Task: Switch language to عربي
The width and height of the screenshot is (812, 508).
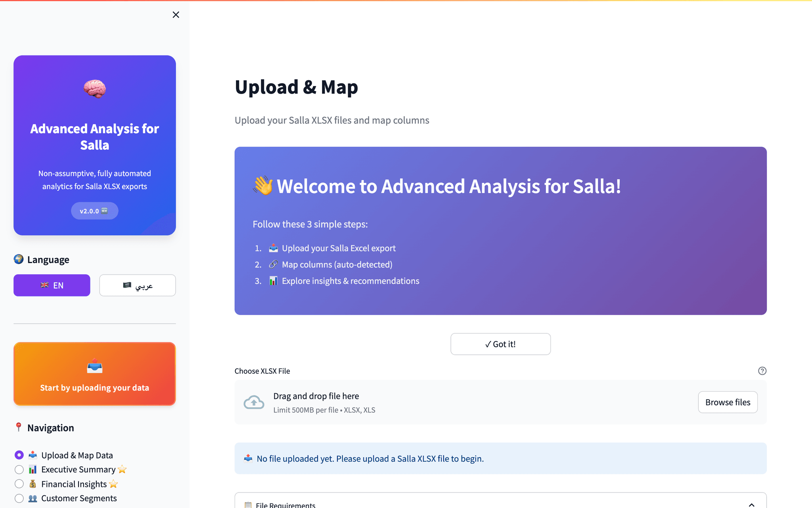Action: point(137,285)
